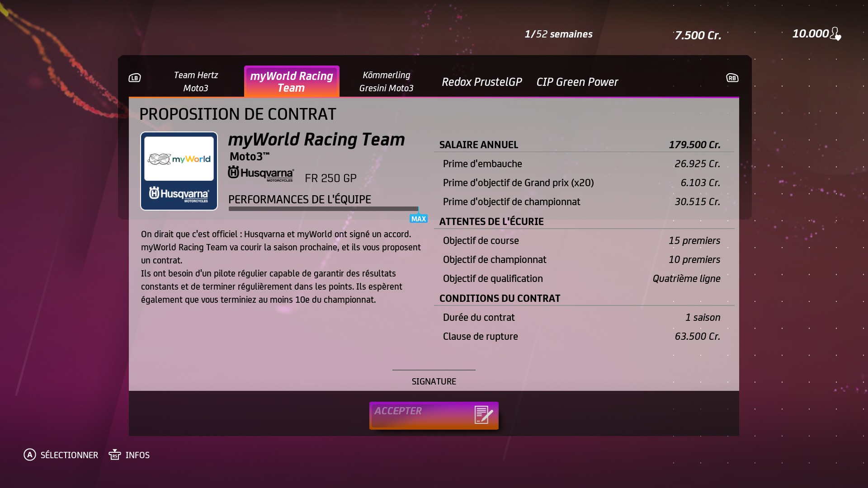This screenshot has width=868, height=488.
Task: Click Objectif de qualification label
Action: (x=493, y=278)
